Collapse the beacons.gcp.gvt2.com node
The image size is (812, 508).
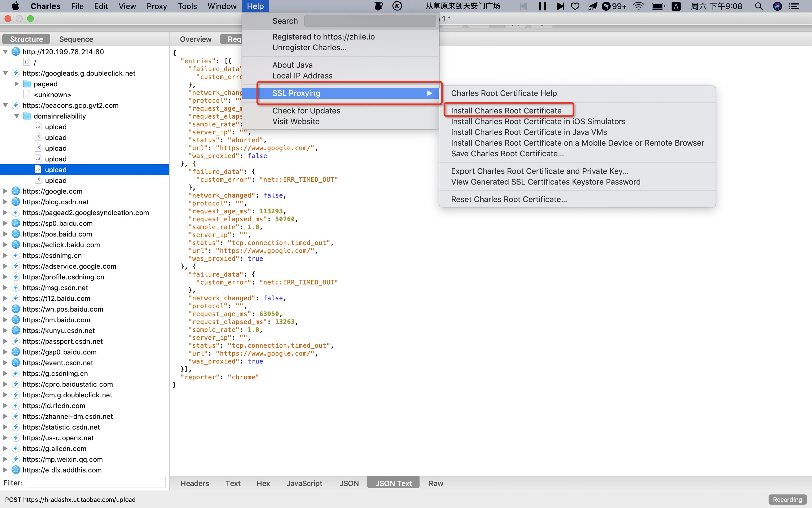5,106
